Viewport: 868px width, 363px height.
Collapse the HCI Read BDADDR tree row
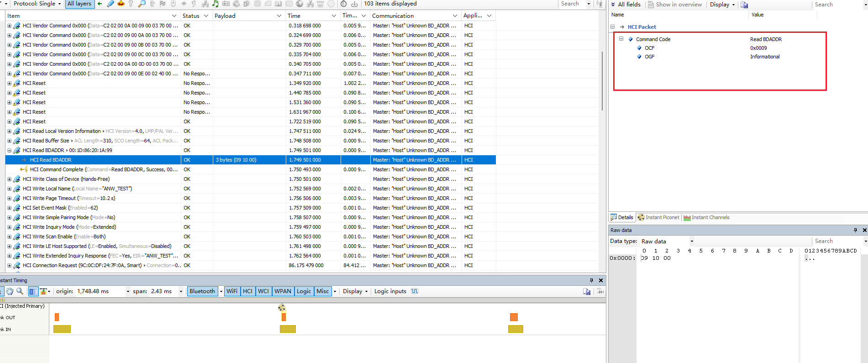[x=9, y=150]
